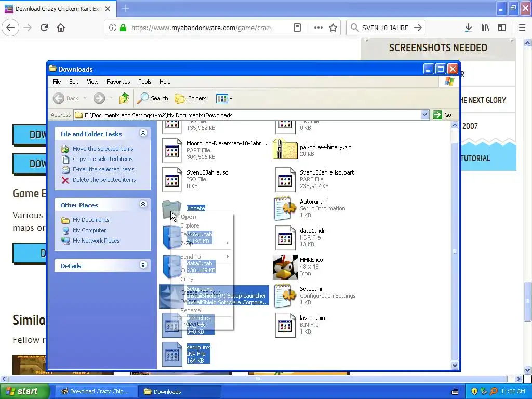This screenshot has height=399, width=532.
Task: Select the data1.hdr file icon
Action: point(285,238)
